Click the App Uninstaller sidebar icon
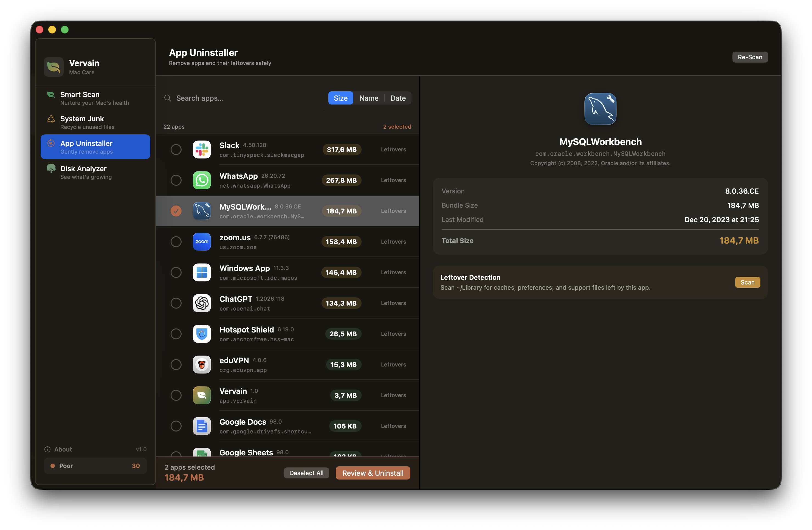The image size is (812, 530). pos(51,143)
